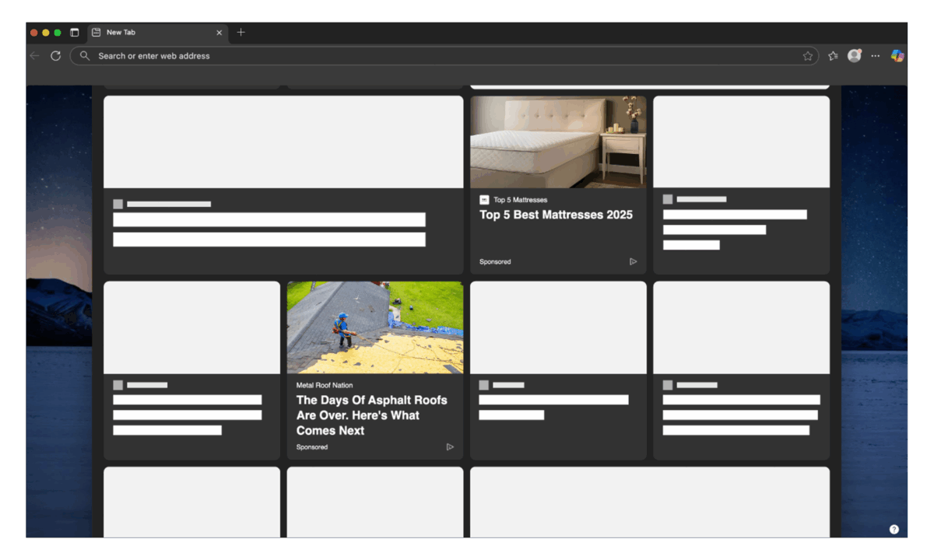
Task: Click the help question mark icon
Action: (x=894, y=529)
